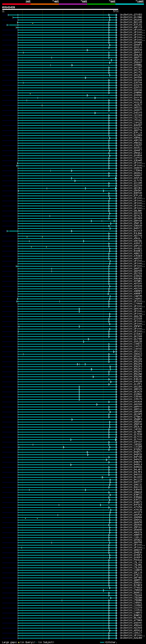Open hit UniRef100_Q41646
Screen dimensions: 146x644
(x=131, y=20)
